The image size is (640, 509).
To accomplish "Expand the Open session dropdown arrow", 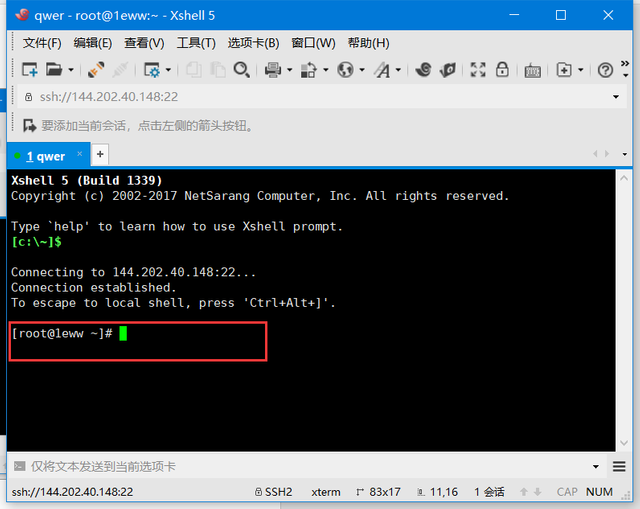I will click(x=71, y=70).
